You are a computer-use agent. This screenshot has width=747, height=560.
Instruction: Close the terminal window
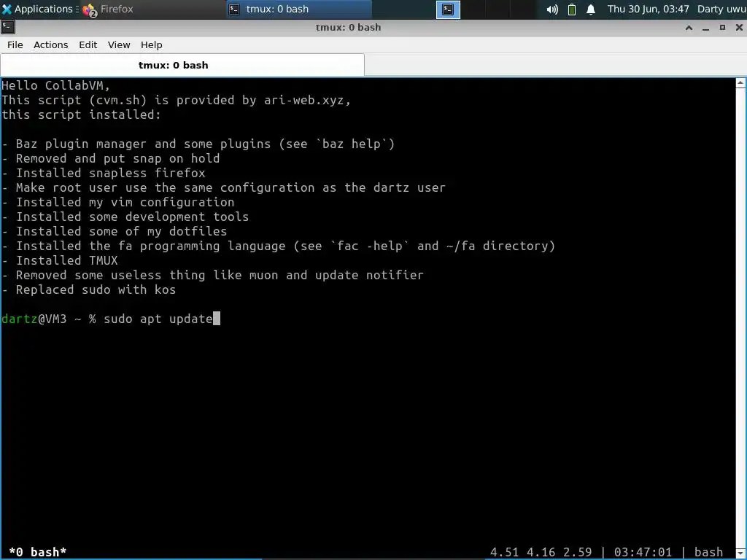[739, 28]
